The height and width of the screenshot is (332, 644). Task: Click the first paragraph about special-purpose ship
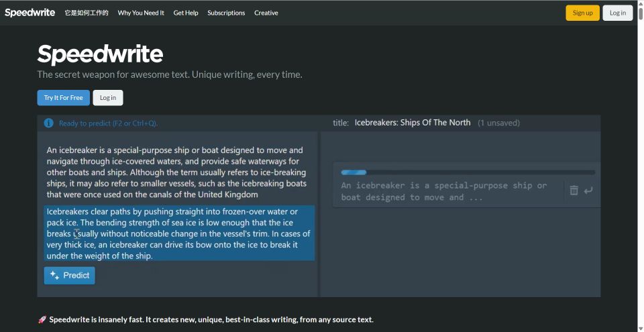click(x=176, y=172)
